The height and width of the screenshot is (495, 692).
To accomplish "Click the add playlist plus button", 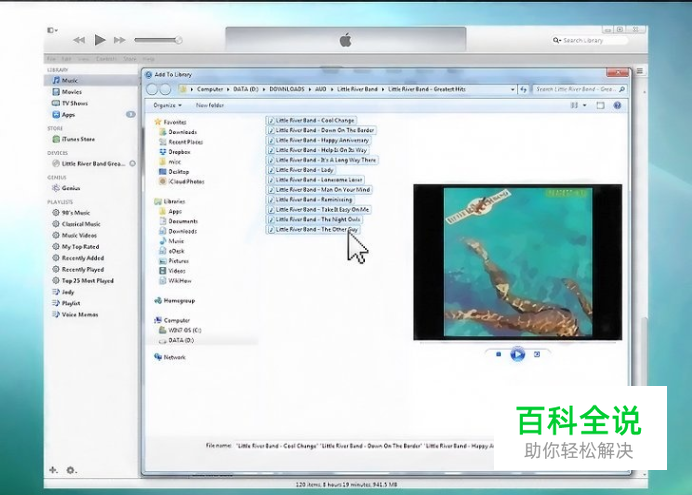I will tap(53, 470).
